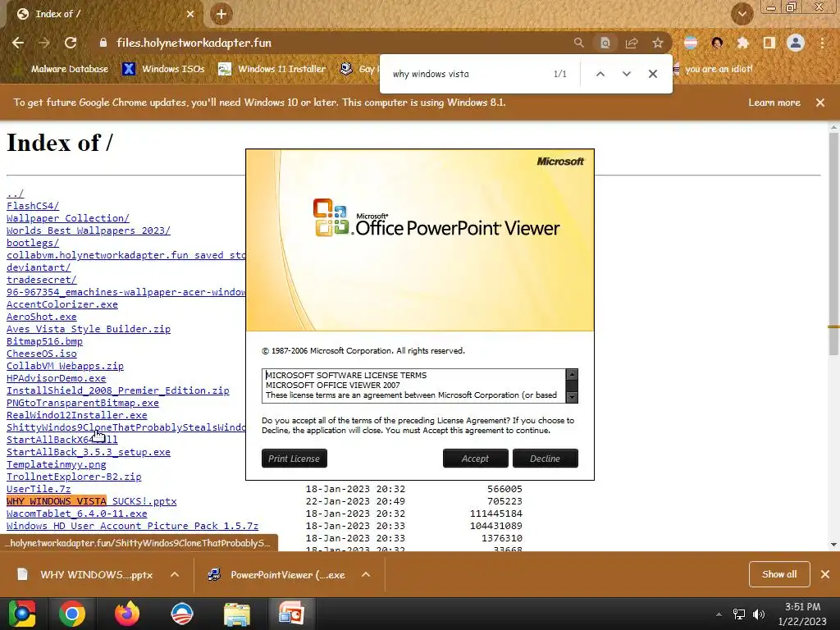Open the bootlegs/ directory link

(x=33, y=243)
